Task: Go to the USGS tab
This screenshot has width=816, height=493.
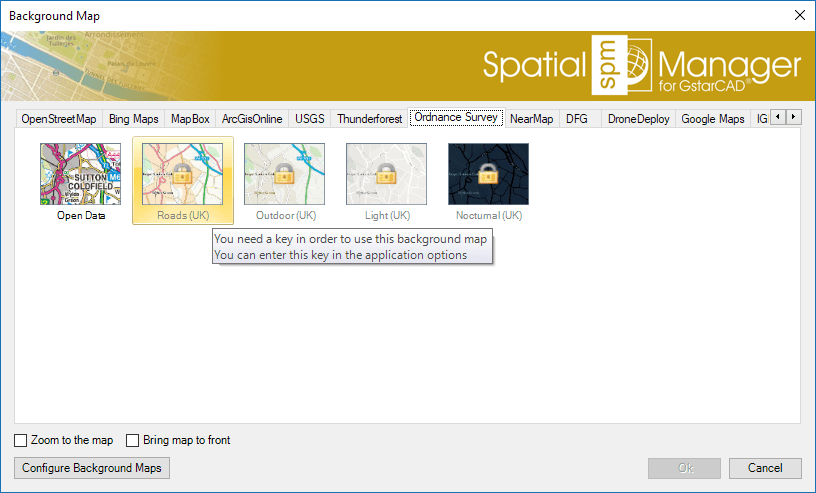Action: [x=309, y=119]
